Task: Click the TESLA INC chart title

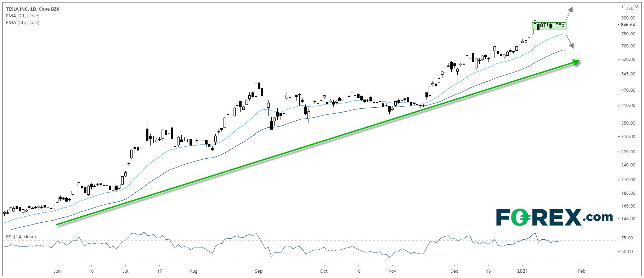Action: tap(33, 9)
